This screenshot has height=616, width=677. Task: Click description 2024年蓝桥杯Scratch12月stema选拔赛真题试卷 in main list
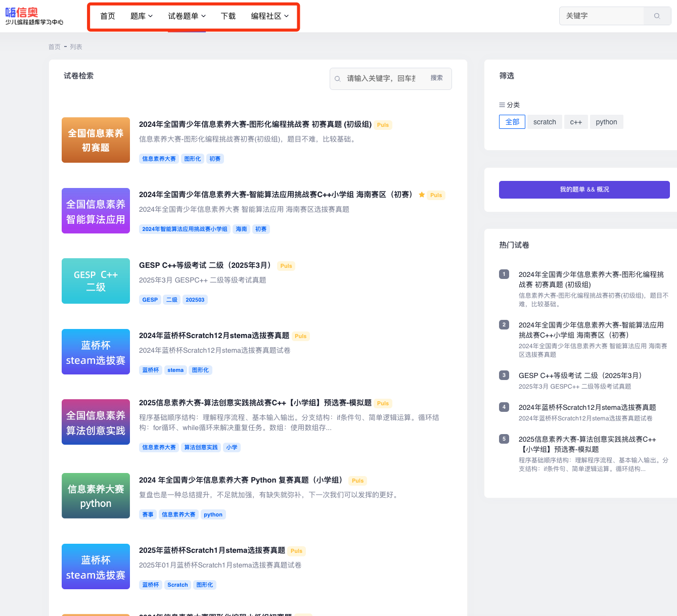215,350
